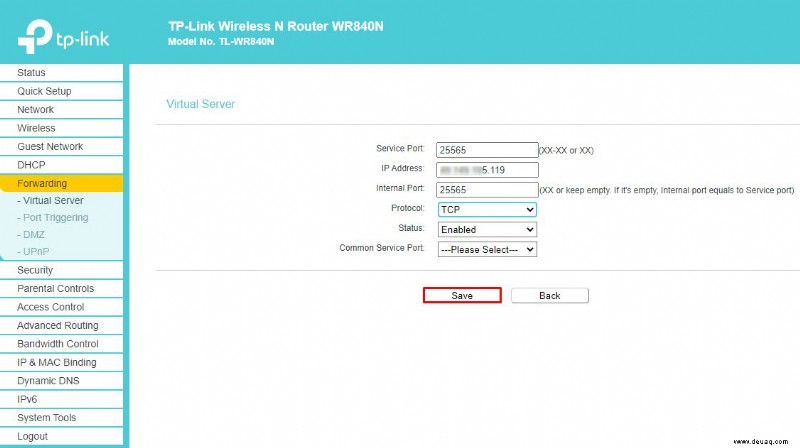Click the Internal Port label
This screenshot has width=800, height=448.
pos(400,188)
